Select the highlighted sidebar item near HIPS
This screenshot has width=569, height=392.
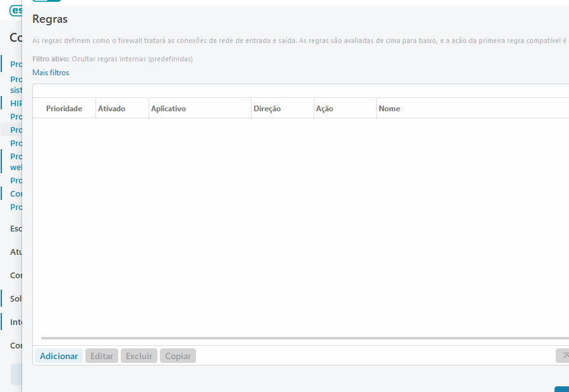pyautogui.click(x=17, y=130)
